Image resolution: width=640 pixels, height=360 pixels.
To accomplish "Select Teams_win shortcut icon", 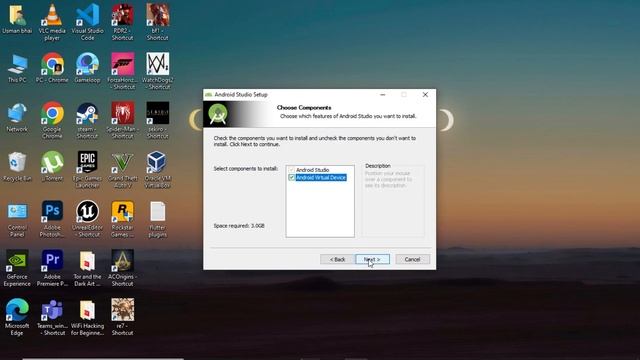I will 52,310.
